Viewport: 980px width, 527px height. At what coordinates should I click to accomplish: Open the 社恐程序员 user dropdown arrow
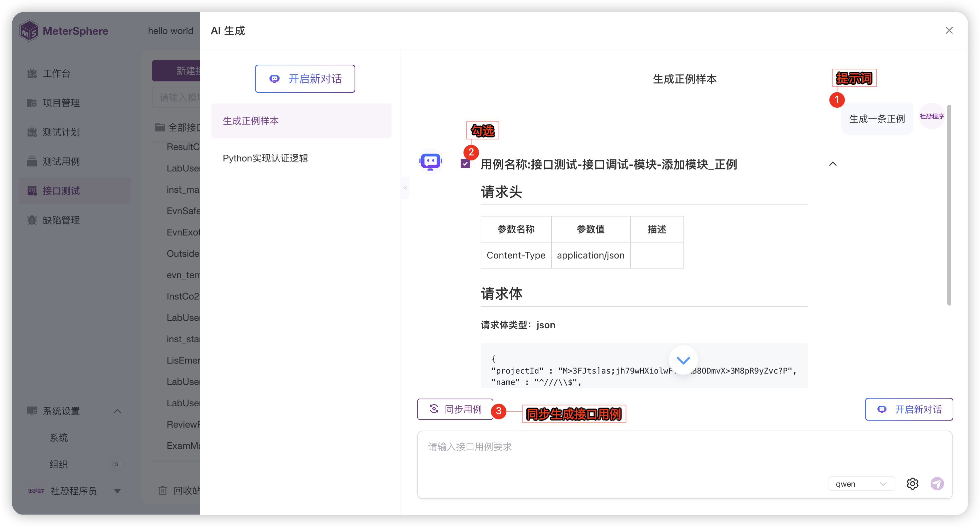coord(117,491)
